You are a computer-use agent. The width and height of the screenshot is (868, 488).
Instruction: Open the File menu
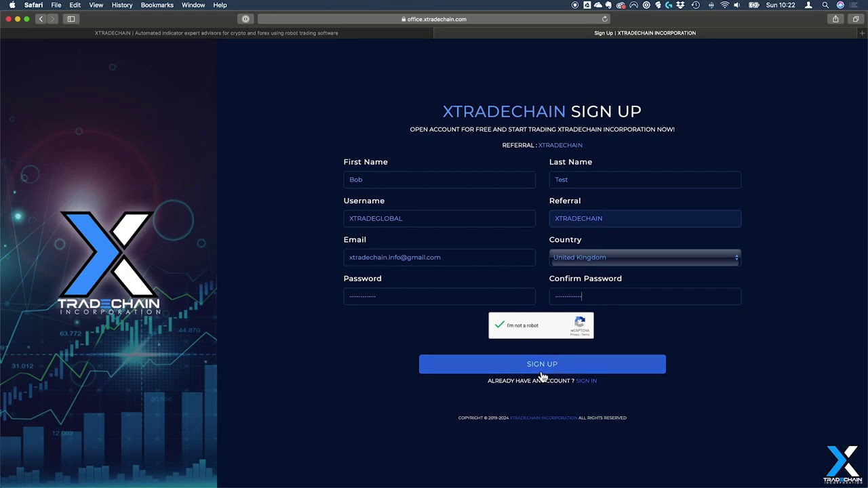tap(56, 5)
